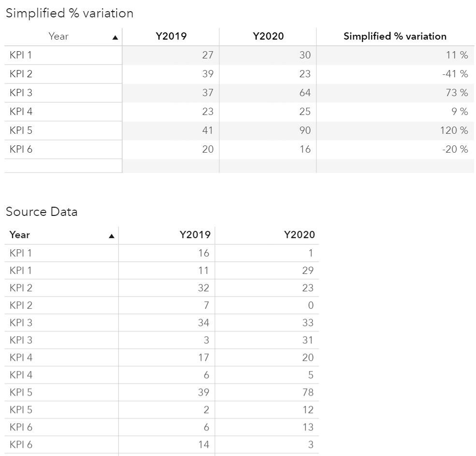Select the KPI 1 row in the top table
Viewport: 476px width, 456px height.
pyautogui.click(x=21, y=55)
